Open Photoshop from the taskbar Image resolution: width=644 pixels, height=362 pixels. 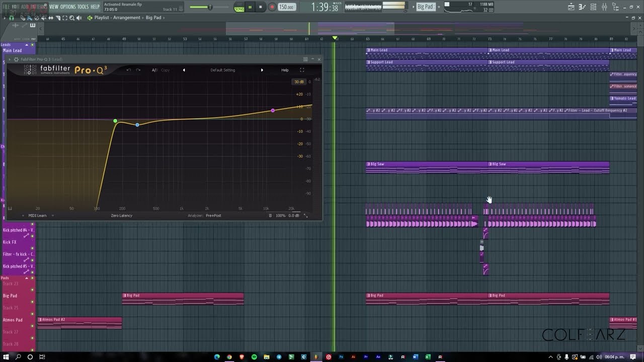point(341,357)
